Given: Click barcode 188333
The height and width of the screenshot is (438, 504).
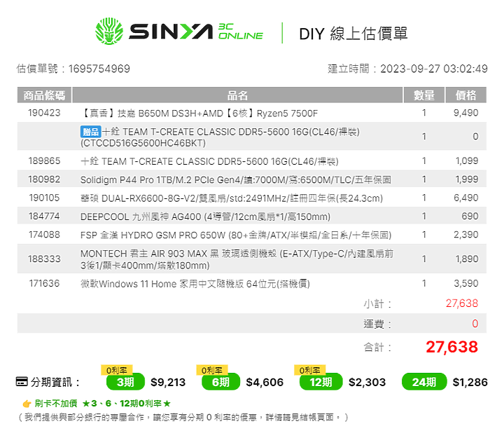Looking at the screenshot, I should point(44,259).
